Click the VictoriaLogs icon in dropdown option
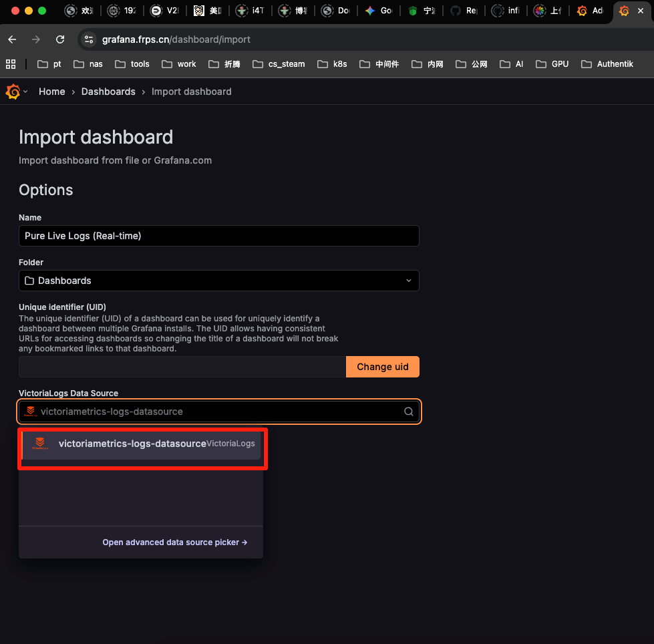 [x=41, y=444]
